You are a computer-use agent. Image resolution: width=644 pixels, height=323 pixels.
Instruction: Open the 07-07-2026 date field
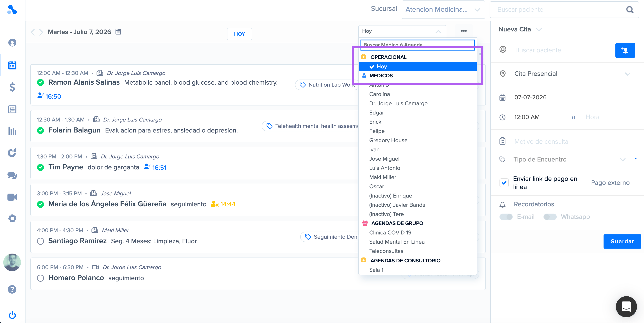[530, 97]
